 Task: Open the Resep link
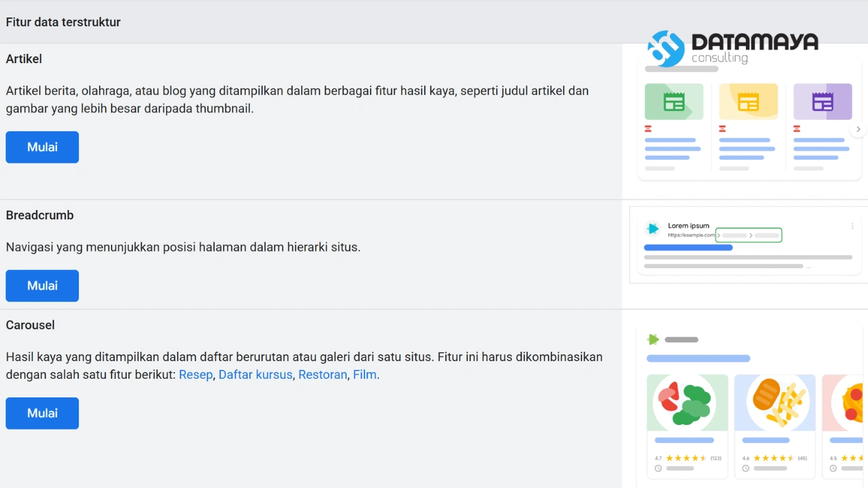pyautogui.click(x=196, y=375)
